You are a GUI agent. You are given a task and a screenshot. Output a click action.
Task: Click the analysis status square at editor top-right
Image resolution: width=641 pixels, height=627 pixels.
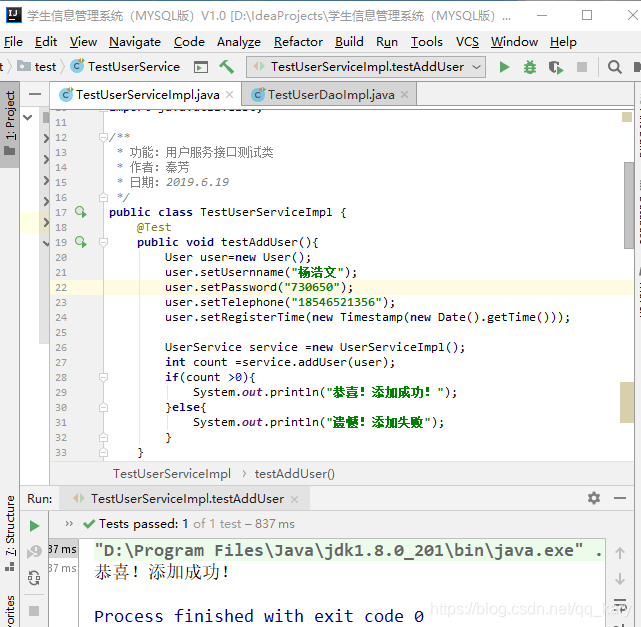627,117
